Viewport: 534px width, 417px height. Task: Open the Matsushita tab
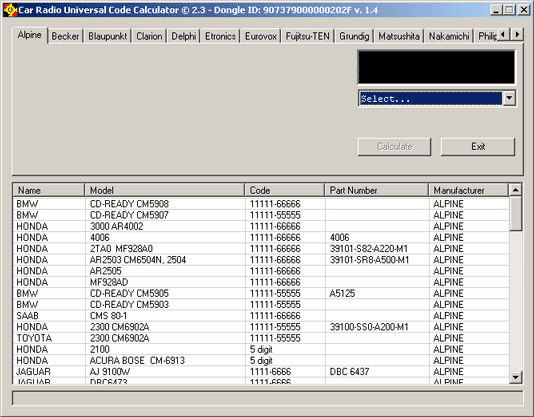point(399,36)
